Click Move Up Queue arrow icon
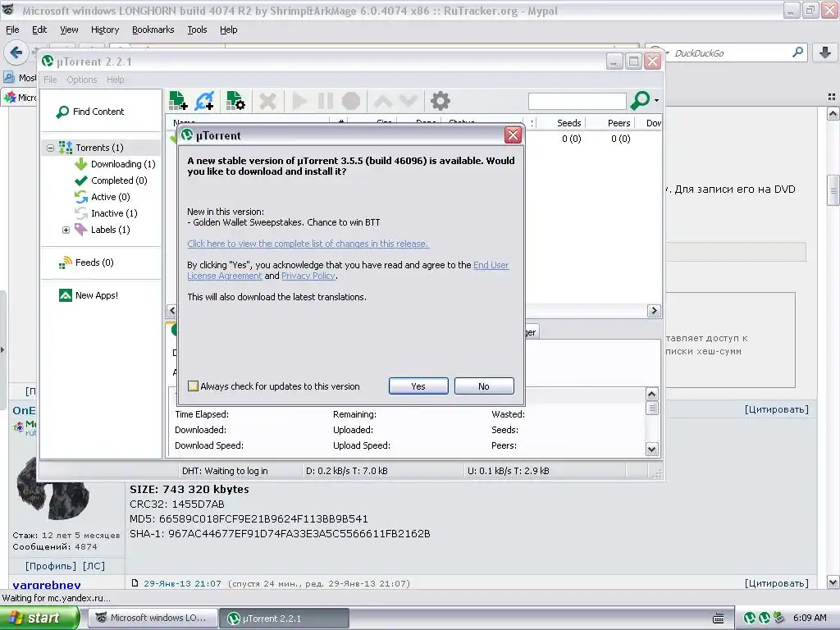The width and height of the screenshot is (840, 630). [x=382, y=101]
